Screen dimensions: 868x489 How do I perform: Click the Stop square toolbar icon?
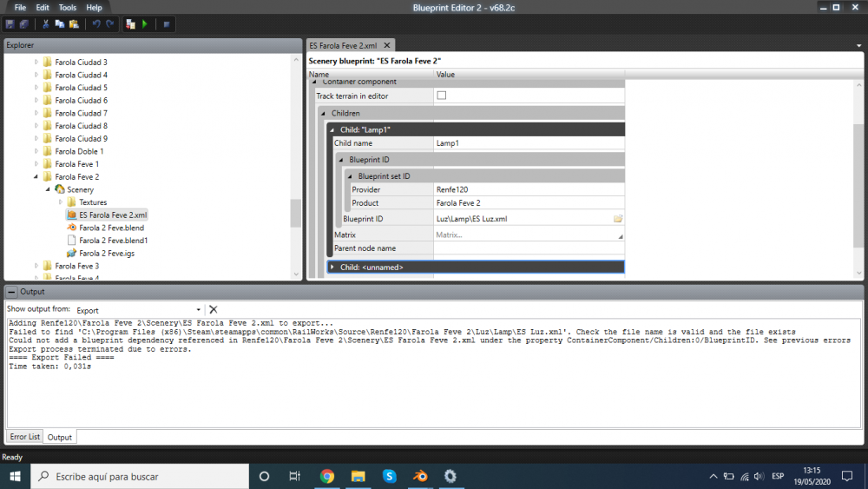coord(167,23)
